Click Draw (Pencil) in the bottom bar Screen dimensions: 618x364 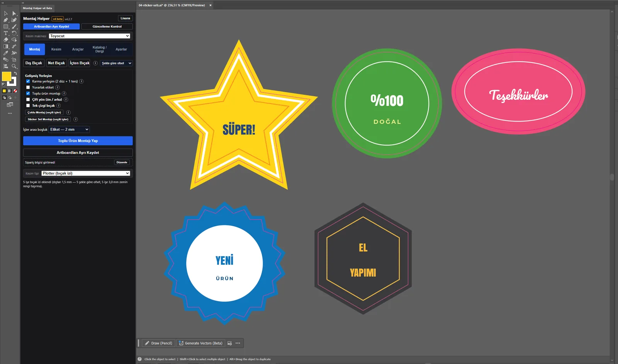coord(158,343)
